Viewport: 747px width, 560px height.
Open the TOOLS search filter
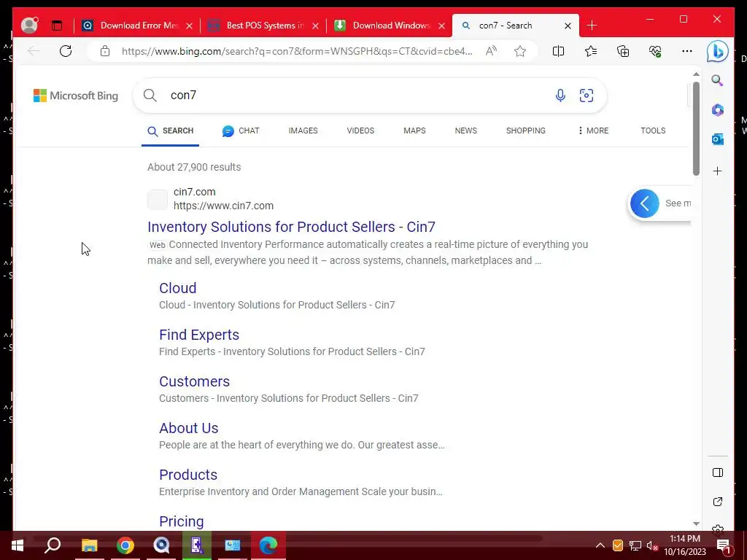point(653,131)
